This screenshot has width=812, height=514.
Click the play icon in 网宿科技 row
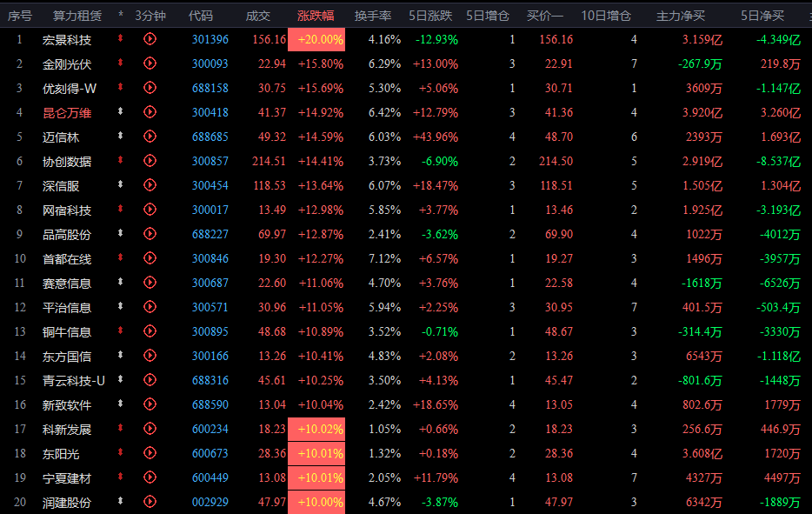coord(150,210)
